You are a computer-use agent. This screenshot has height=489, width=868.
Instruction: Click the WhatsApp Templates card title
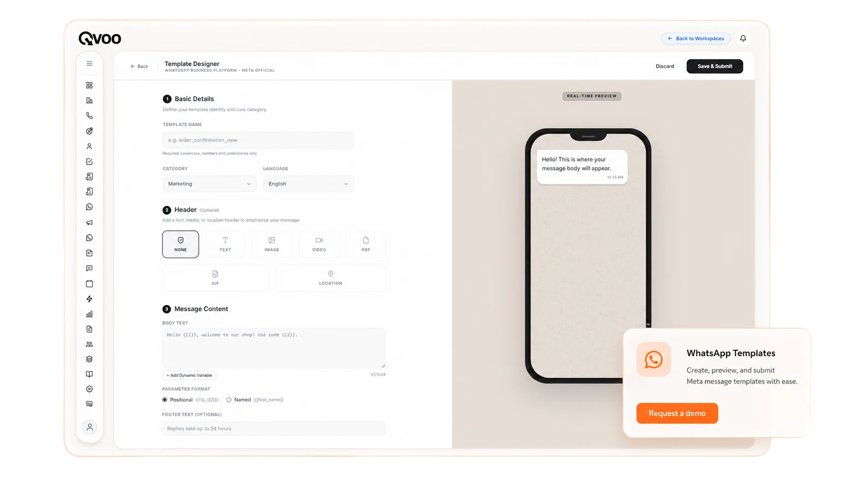tap(731, 353)
